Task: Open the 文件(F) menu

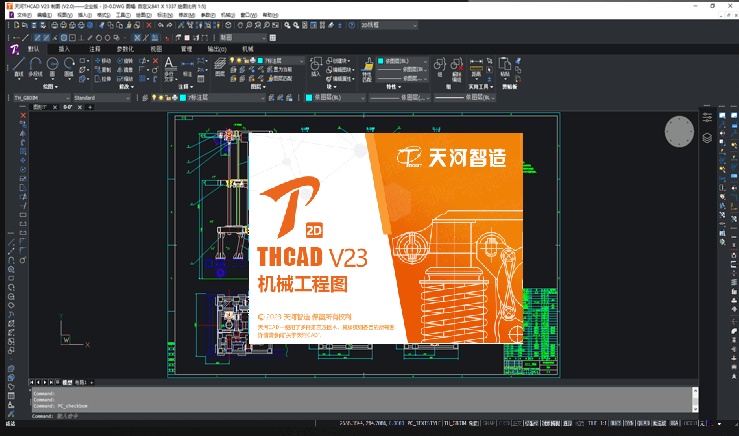Action: tap(22, 16)
